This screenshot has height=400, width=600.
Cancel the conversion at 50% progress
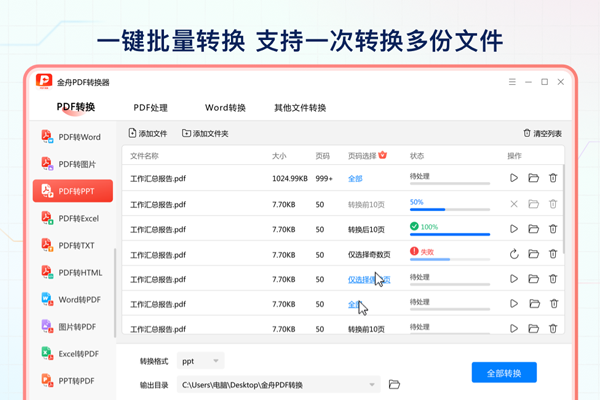[x=514, y=204]
